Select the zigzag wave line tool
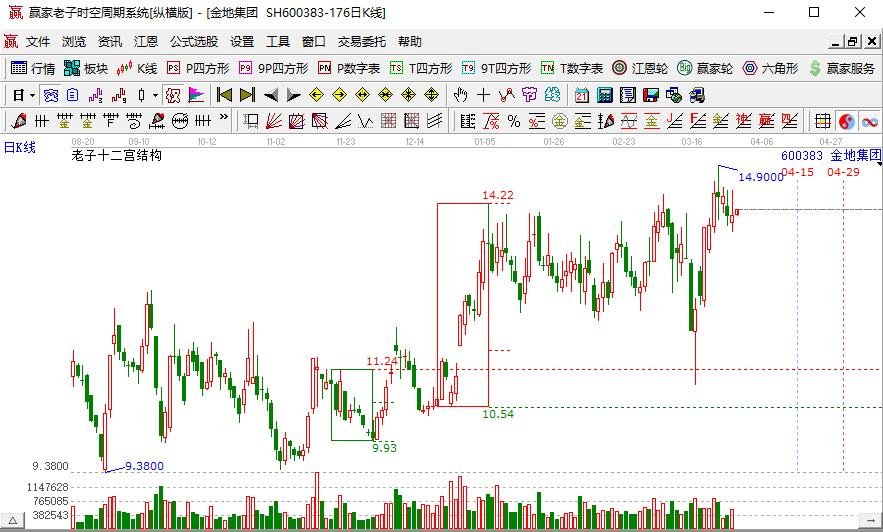 click(366, 120)
